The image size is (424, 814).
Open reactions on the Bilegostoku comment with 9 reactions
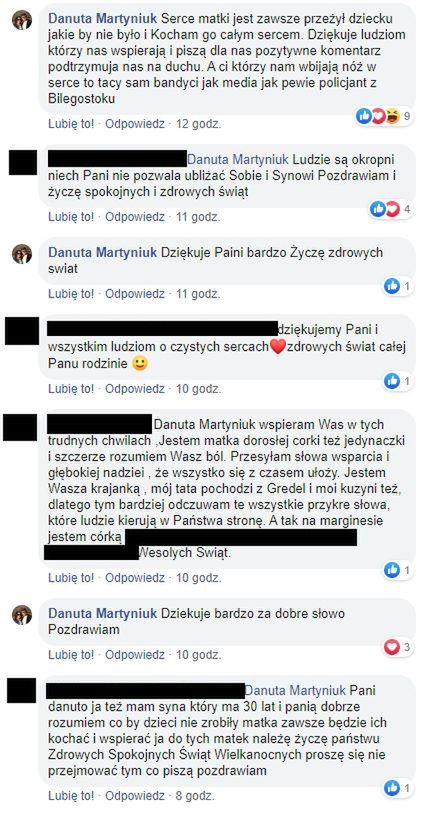click(x=384, y=116)
